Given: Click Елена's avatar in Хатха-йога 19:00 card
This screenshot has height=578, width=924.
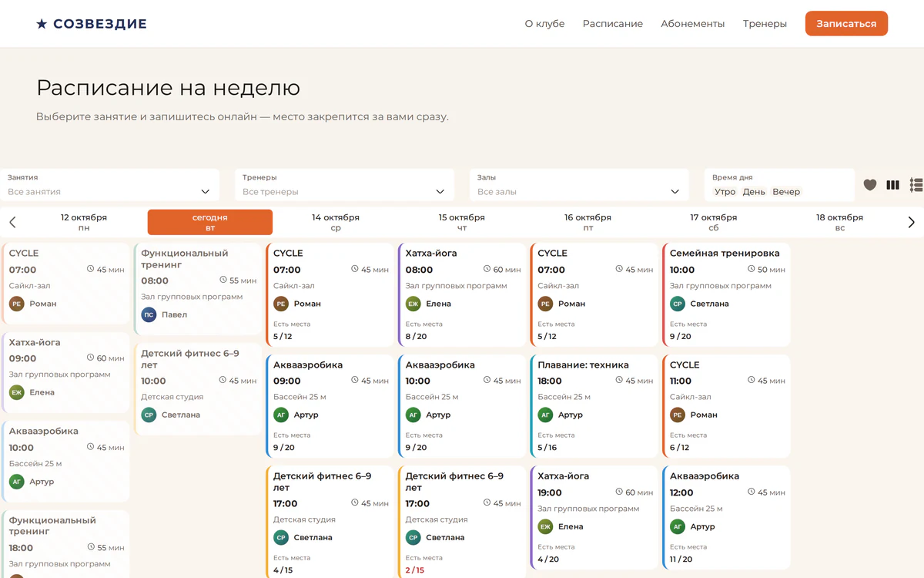Looking at the screenshot, I should click(x=545, y=526).
